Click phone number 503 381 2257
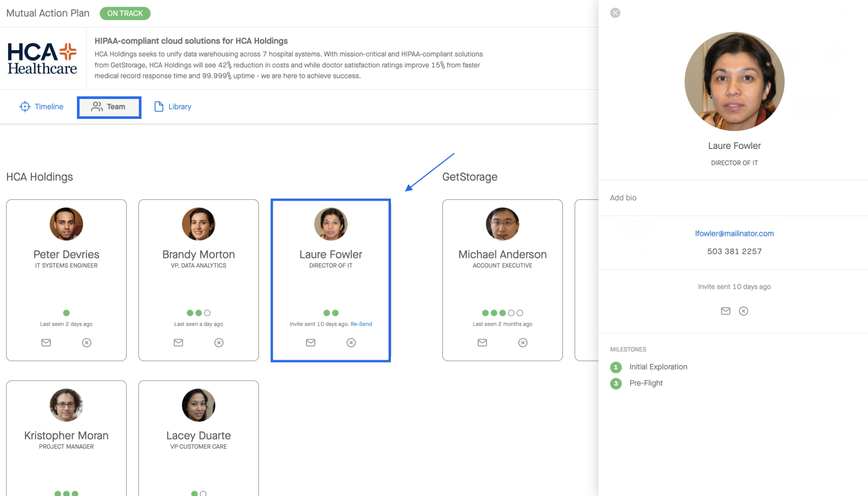 [734, 252]
